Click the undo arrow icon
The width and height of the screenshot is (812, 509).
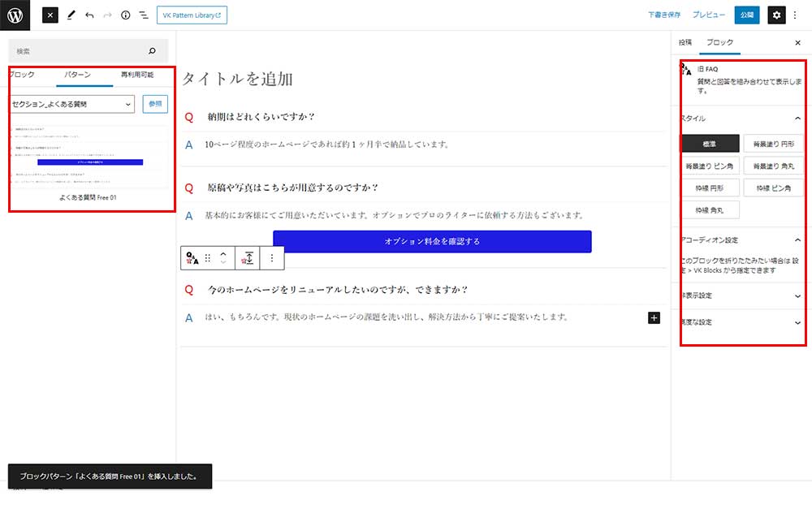click(x=89, y=15)
